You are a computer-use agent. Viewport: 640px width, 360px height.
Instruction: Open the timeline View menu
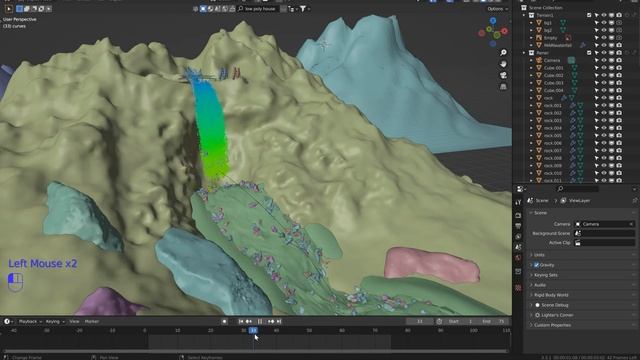(74, 322)
